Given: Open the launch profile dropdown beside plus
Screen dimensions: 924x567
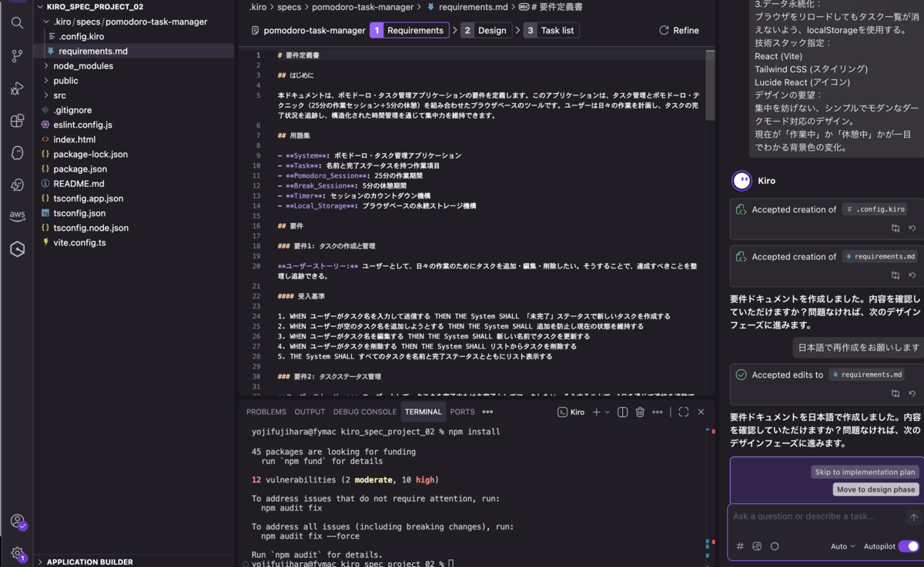Looking at the screenshot, I should pyautogui.click(x=608, y=412).
